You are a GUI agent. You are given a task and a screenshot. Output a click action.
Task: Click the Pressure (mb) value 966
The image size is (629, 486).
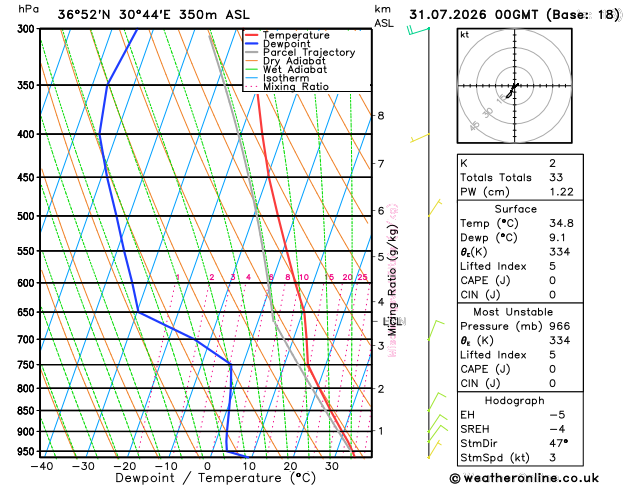(x=560, y=326)
